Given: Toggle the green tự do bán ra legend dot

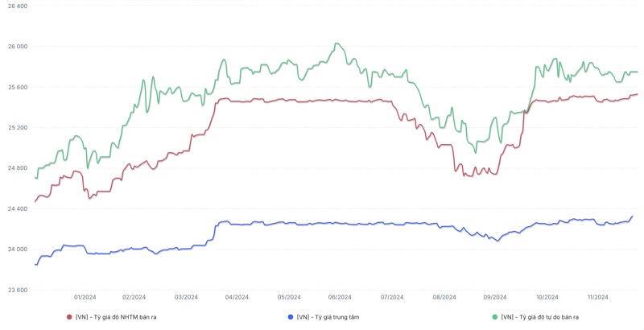Looking at the screenshot, I should coord(494,317).
